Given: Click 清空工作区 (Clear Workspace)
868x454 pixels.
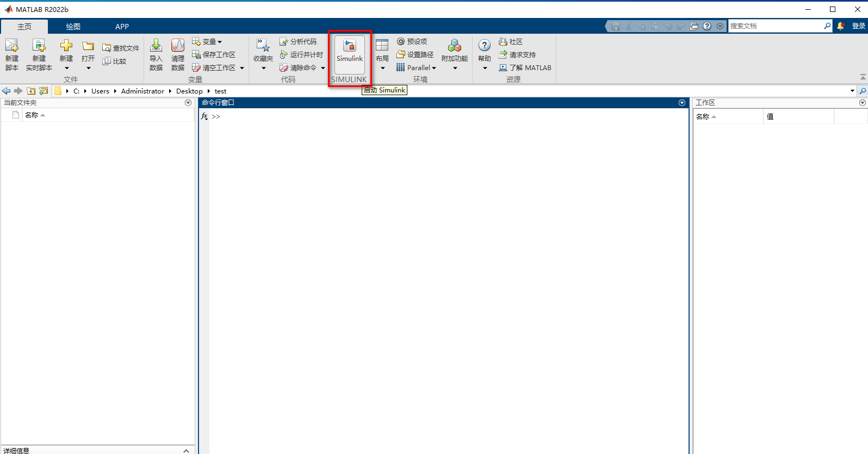Looking at the screenshot, I should (214, 68).
